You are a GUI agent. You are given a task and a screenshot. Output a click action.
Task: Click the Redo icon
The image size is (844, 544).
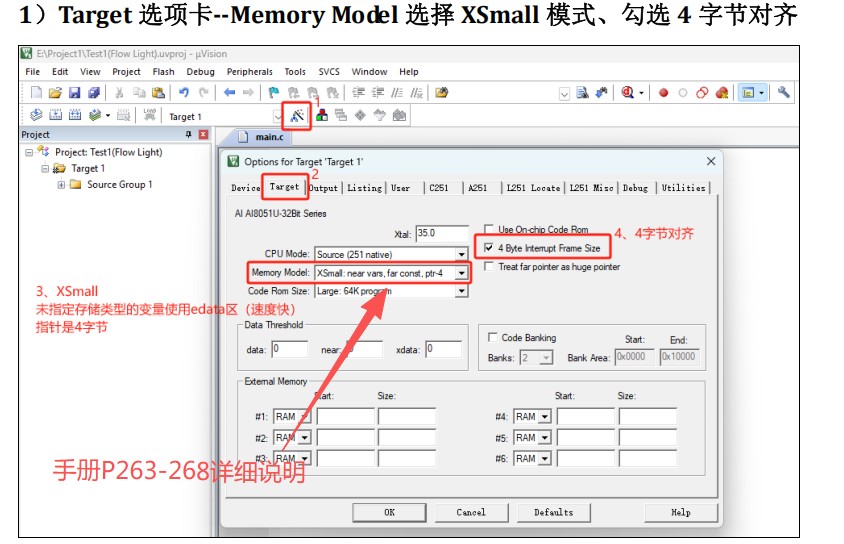pos(203,93)
